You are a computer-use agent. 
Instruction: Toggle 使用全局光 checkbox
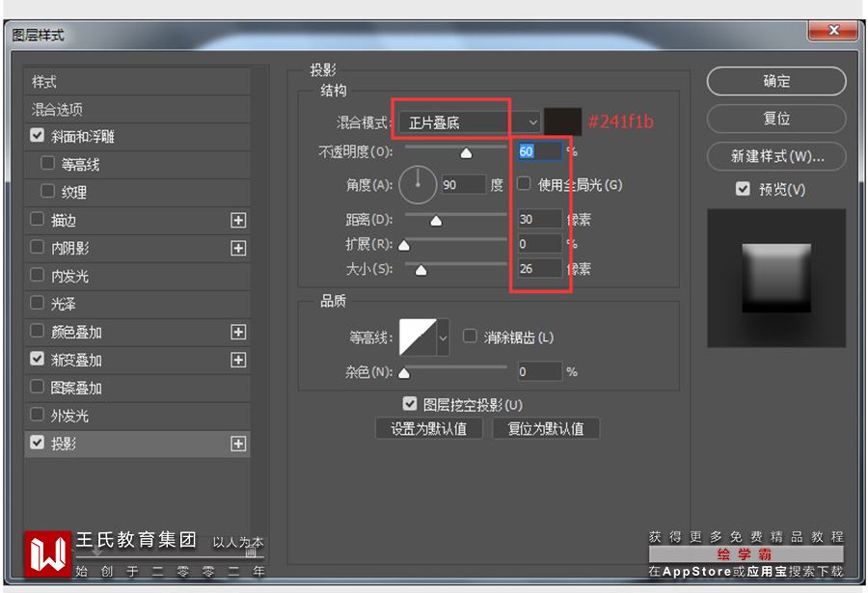(x=524, y=183)
